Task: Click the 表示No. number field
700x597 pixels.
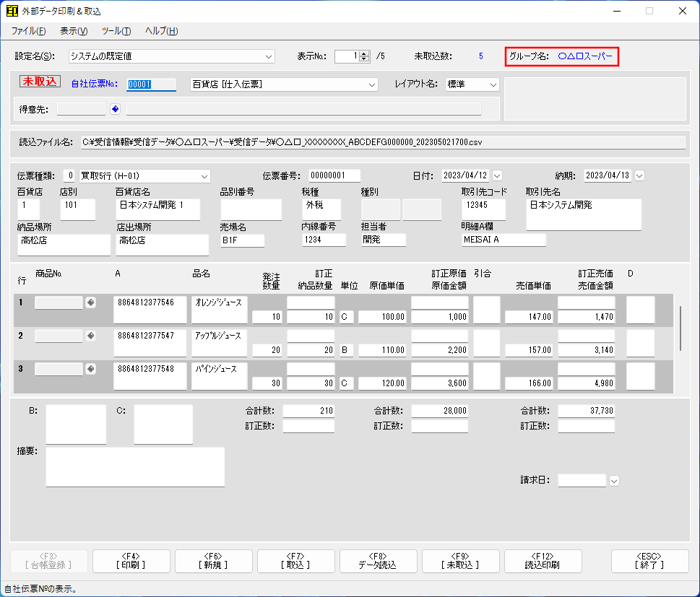Action: pos(347,56)
